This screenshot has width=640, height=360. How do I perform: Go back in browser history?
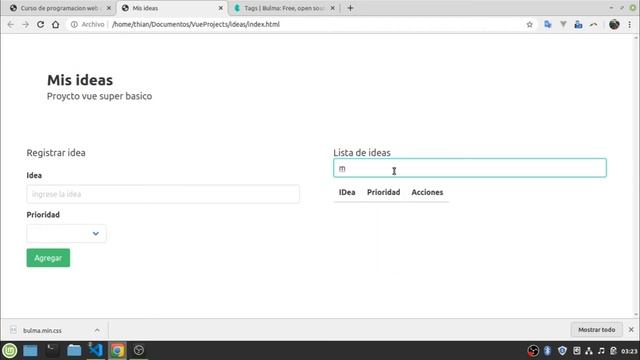pyautogui.click(x=11, y=24)
